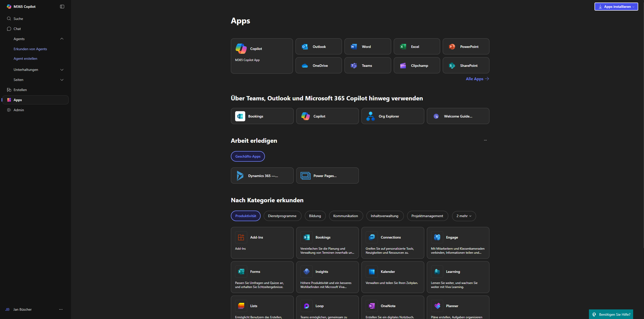Open Erstellen in the sidebar

[x=20, y=90]
